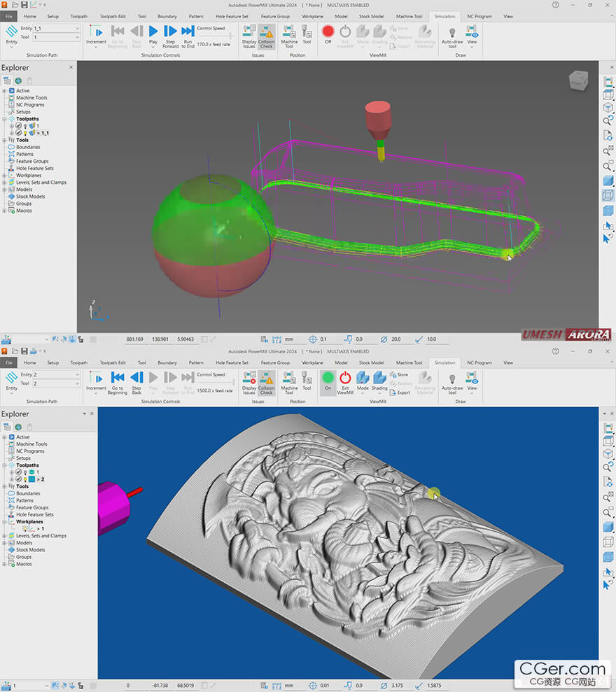Click the tree view icon in the lower Explorer toolbar
Image resolution: width=616 pixels, height=692 pixels.
6,428
